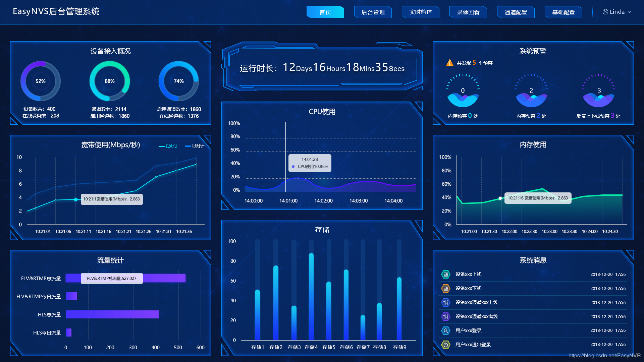Select the 通道配置 navigation button
The image size is (644, 362).
(x=516, y=12)
